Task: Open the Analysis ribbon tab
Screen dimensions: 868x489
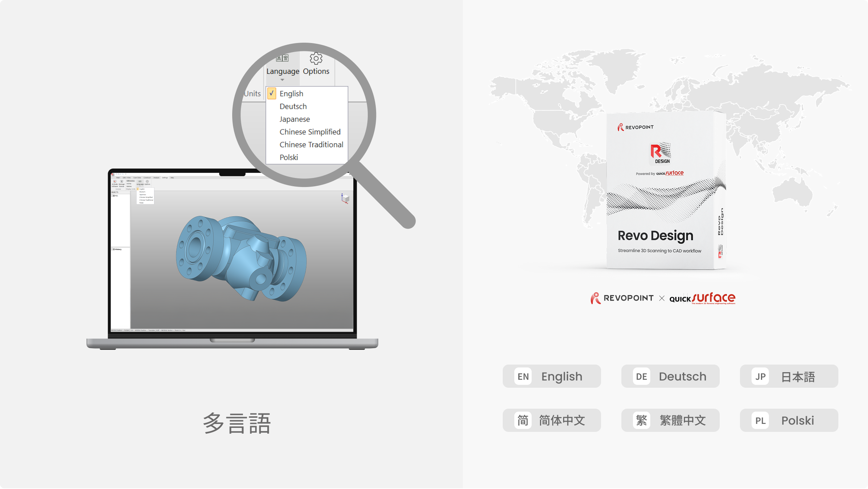Action: click(156, 178)
